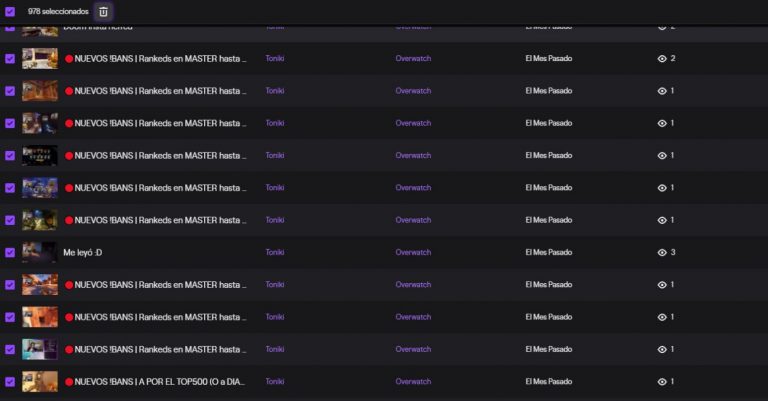Uncheck the 'Me leyó :D' clip checkbox
The image size is (768, 401).
click(10, 252)
